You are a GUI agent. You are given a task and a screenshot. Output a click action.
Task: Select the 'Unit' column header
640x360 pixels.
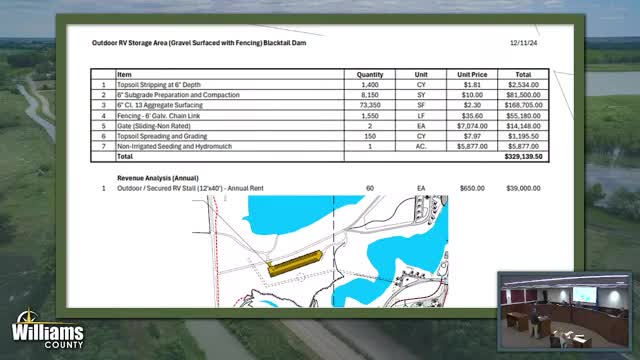[x=421, y=75]
